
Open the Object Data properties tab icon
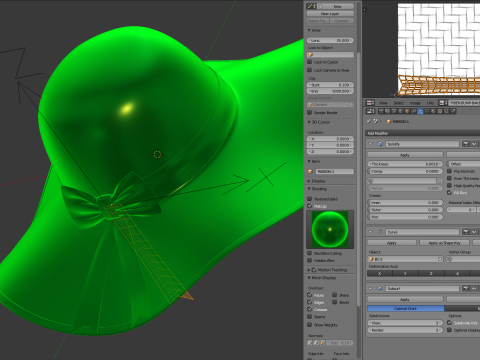pyautogui.click(x=427, y=111)
